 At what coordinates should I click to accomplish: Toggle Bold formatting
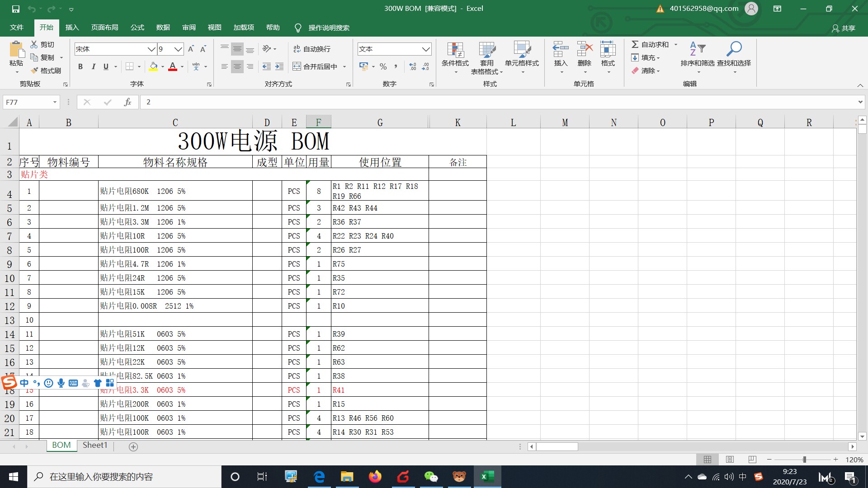point(80,66)
